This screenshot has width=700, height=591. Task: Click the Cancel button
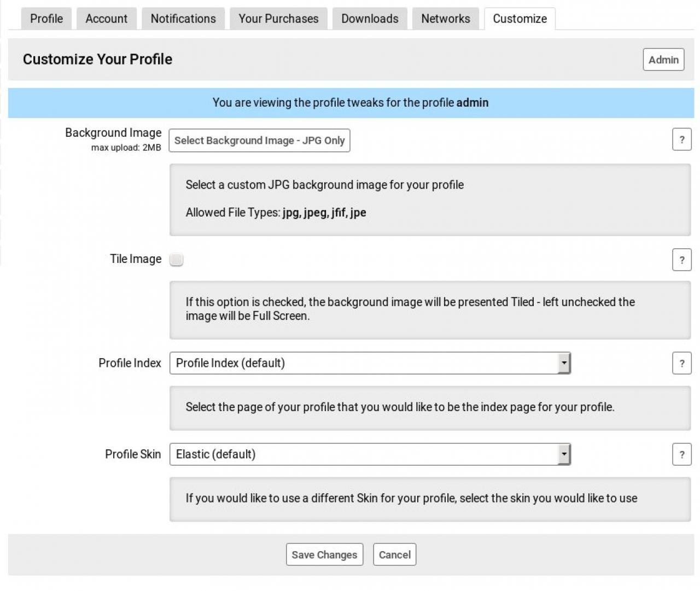pyautogui.click(x=394, y=554)
